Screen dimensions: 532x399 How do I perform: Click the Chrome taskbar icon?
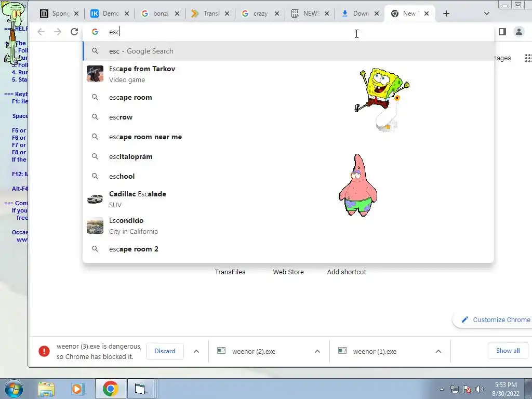[x=111, y=389]
